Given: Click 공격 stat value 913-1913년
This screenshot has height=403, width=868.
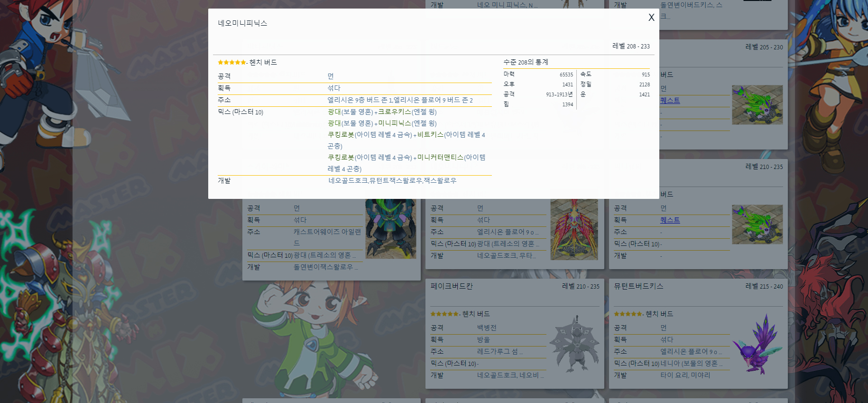Looking at the screenshot, I should [x=559, y=94].
